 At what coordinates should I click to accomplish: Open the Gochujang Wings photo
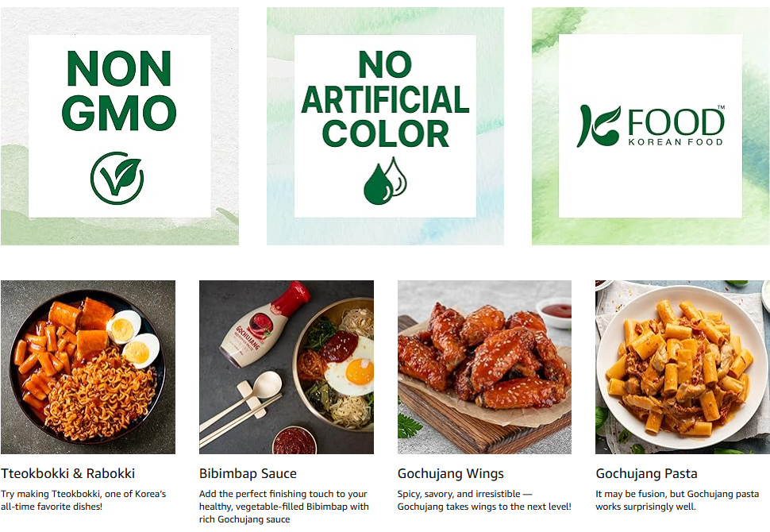(484, 367)
